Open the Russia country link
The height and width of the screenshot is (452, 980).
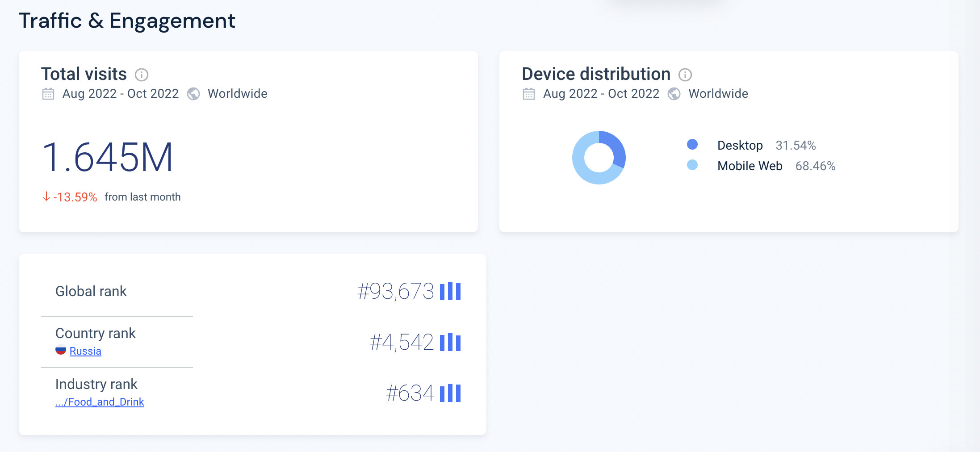coord(85,351)
